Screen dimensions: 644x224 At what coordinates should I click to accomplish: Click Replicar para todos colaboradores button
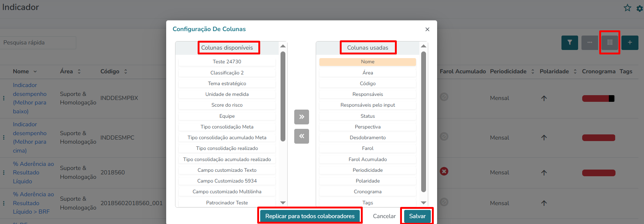[310, 216]
